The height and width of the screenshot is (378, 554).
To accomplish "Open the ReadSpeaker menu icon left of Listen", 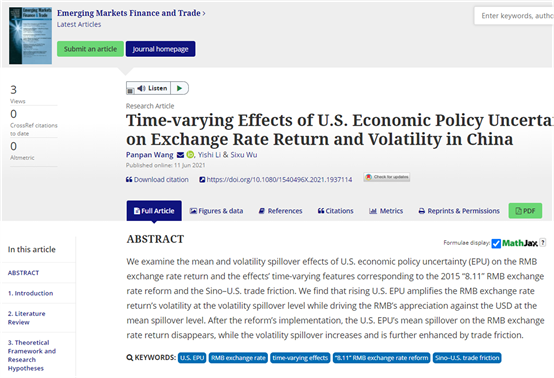I will (x=130, y=91).
